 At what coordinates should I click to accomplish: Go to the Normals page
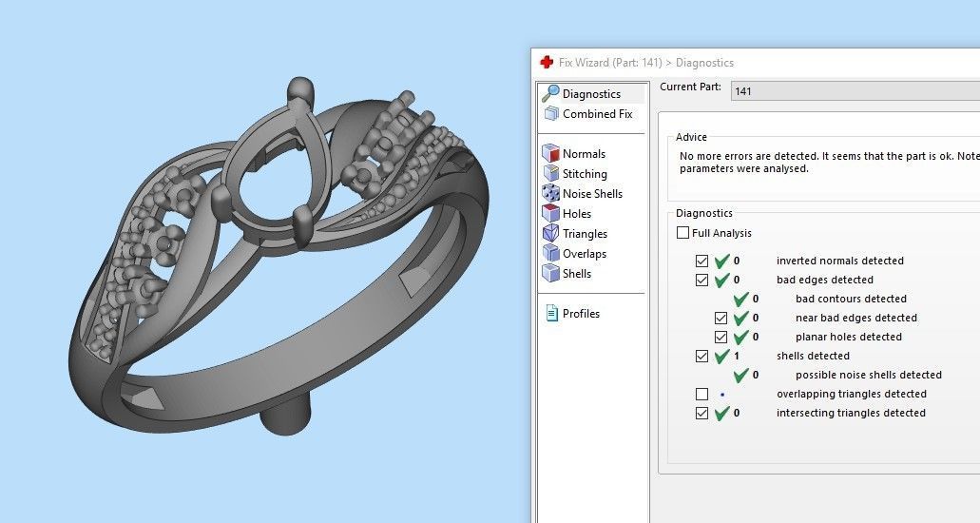tap(584, 154)
